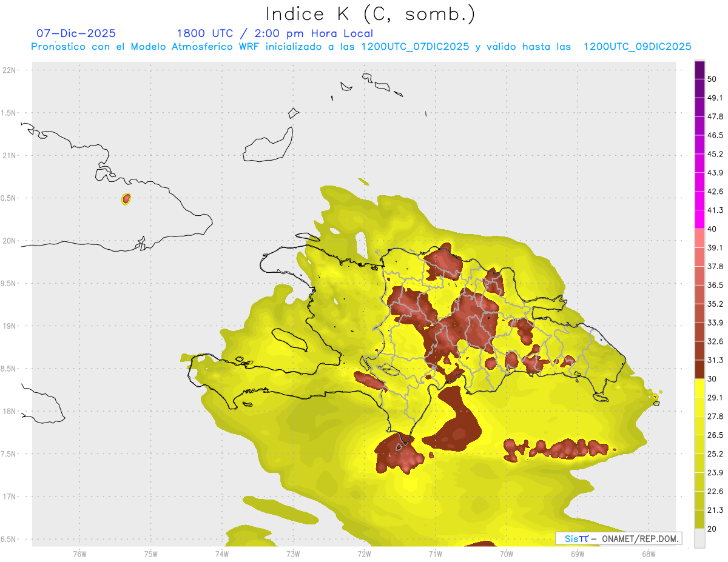This screenshot has height=562, width=728.
Task: Click the longitude label "70W"
Action: 506,554
